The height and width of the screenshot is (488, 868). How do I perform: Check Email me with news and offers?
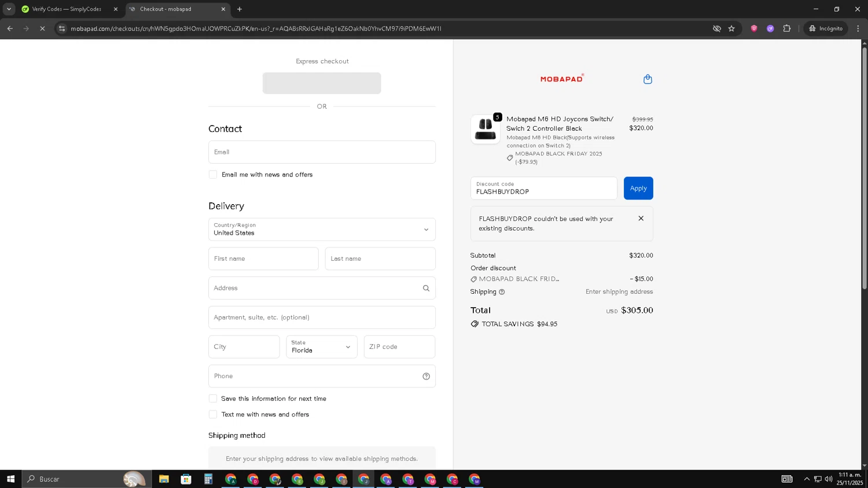tap(213, 175)
